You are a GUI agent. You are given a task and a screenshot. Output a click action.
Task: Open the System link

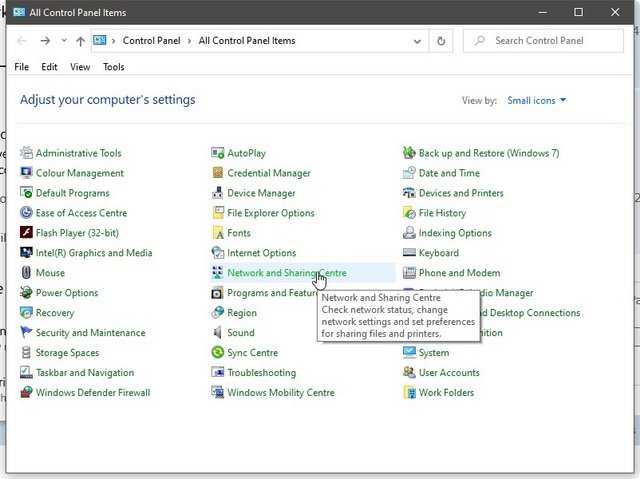434,353
